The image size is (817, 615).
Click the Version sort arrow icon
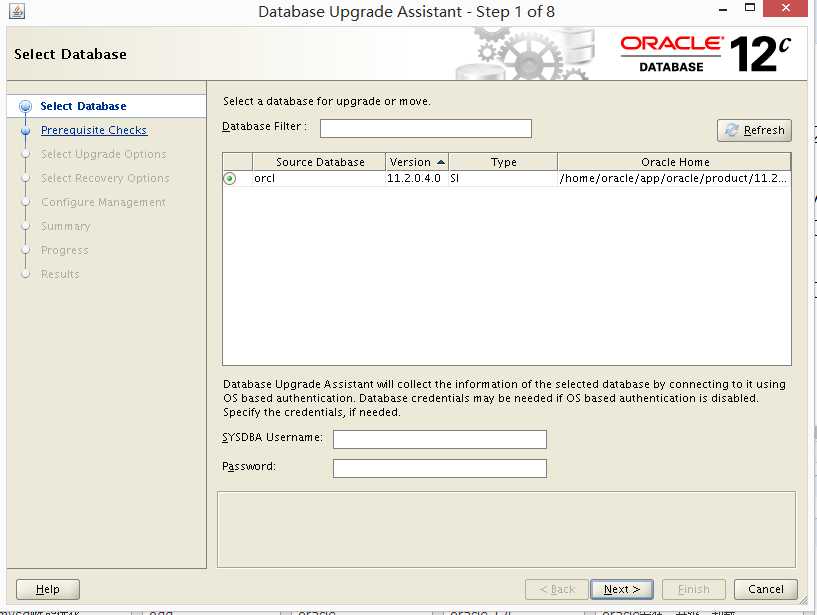(x=441, y=162)
